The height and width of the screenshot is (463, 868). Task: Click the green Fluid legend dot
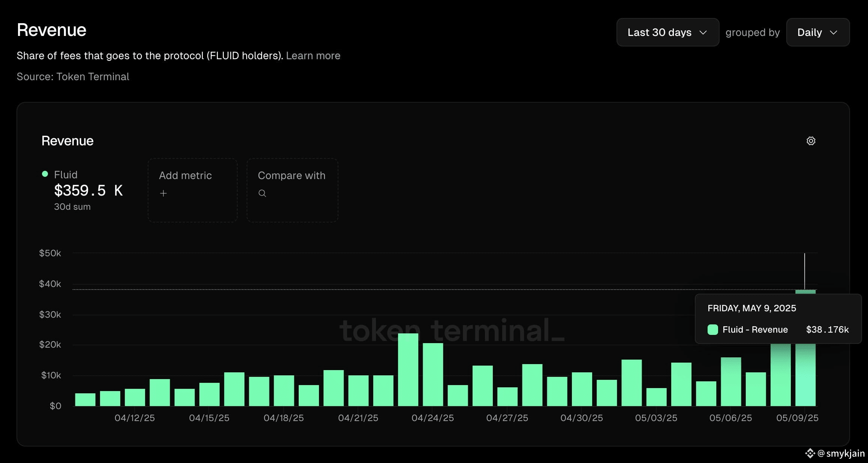pyautogui.click(x=45, y=174)
